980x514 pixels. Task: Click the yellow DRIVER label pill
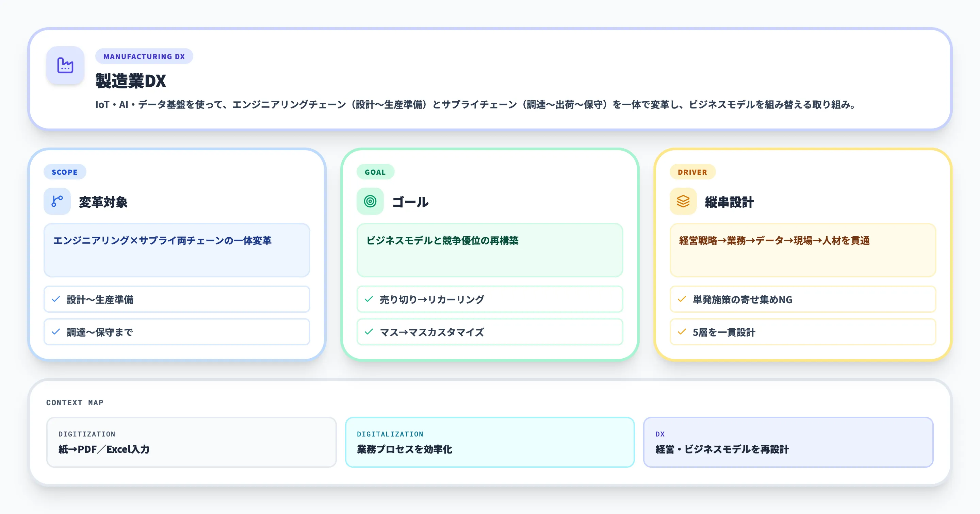[693, 172]
